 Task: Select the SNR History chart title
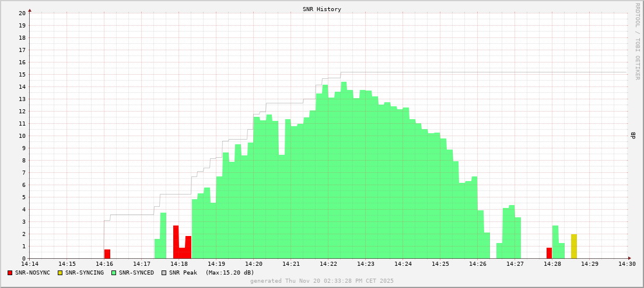(x=322, y=9)
